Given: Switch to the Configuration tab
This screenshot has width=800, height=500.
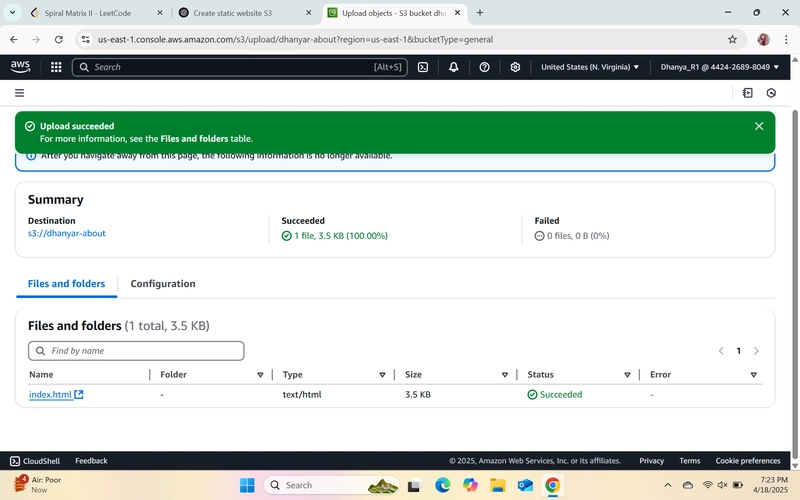Looking at the screenshot, I should (163, 284).
